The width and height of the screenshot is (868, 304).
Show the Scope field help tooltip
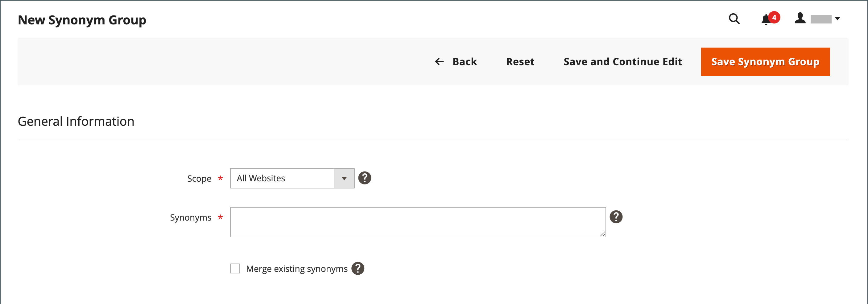click(x=365, y=178)
